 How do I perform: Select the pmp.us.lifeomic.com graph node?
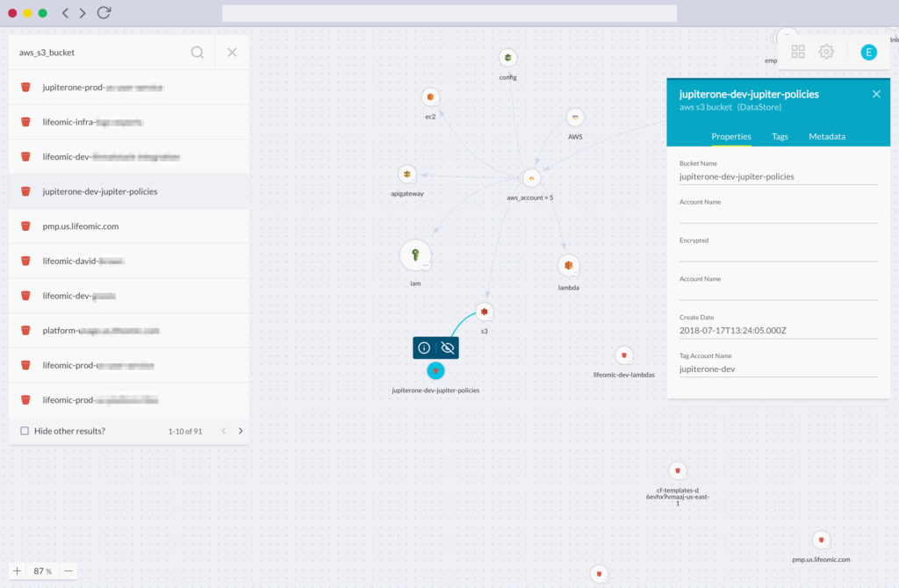click(x=821, y=540)
